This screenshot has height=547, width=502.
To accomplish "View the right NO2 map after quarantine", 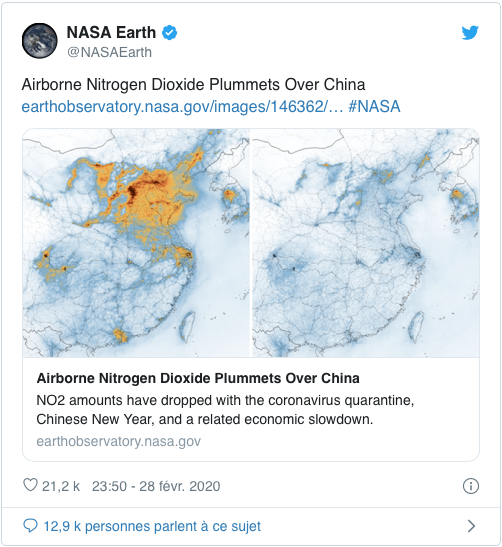I will [365, 243].
